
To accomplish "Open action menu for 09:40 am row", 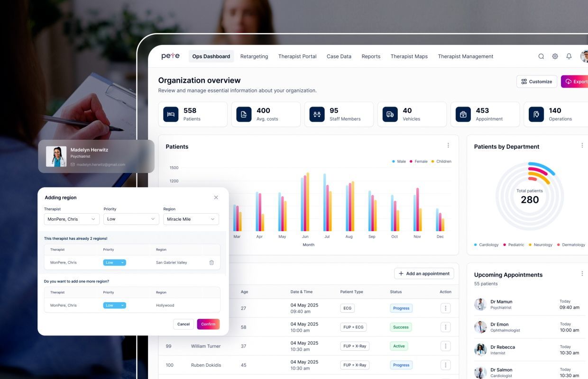I will coord(445,308).
